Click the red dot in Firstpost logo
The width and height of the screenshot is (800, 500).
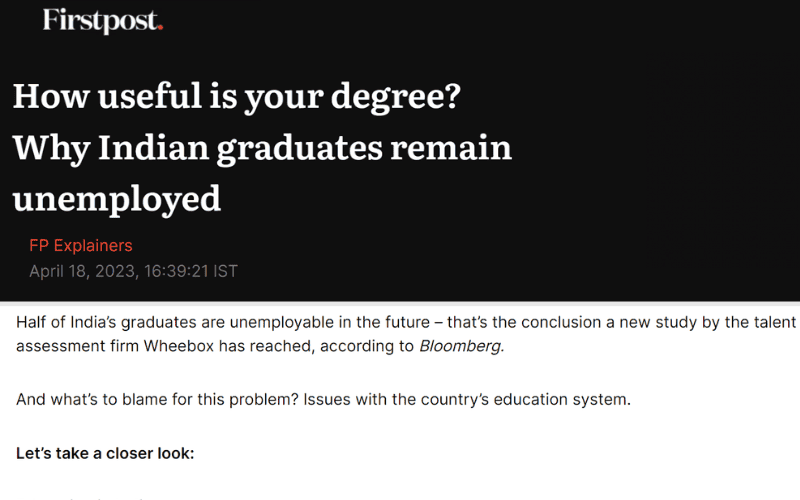tap(160, 28)
